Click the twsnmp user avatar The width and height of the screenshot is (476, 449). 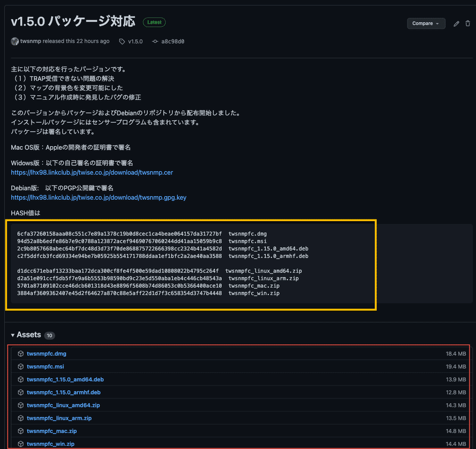(x=14, y=41)
